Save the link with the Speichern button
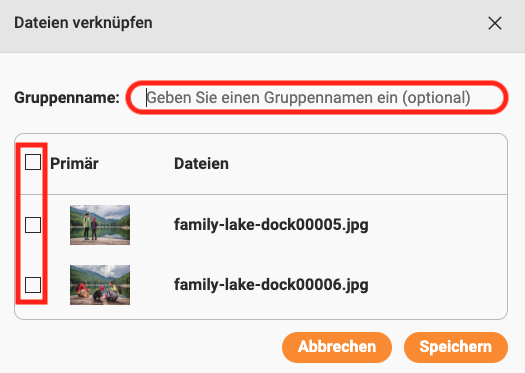 click(456, 347)
